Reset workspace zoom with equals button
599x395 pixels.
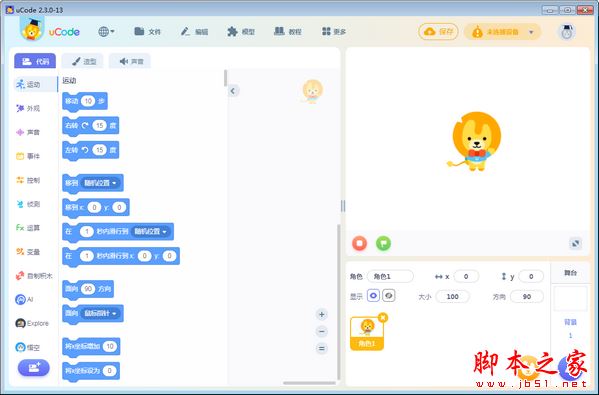(x=322, y=348)
